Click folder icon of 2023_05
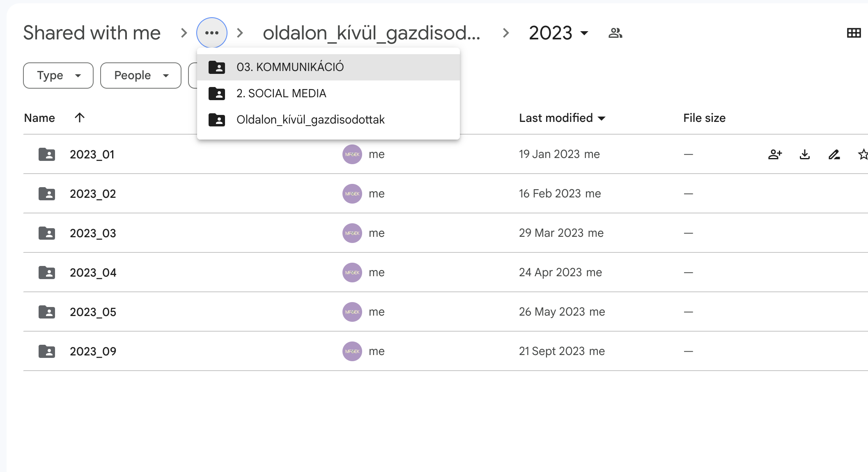Viewport: 868px width, 472px height. point(47,312)
